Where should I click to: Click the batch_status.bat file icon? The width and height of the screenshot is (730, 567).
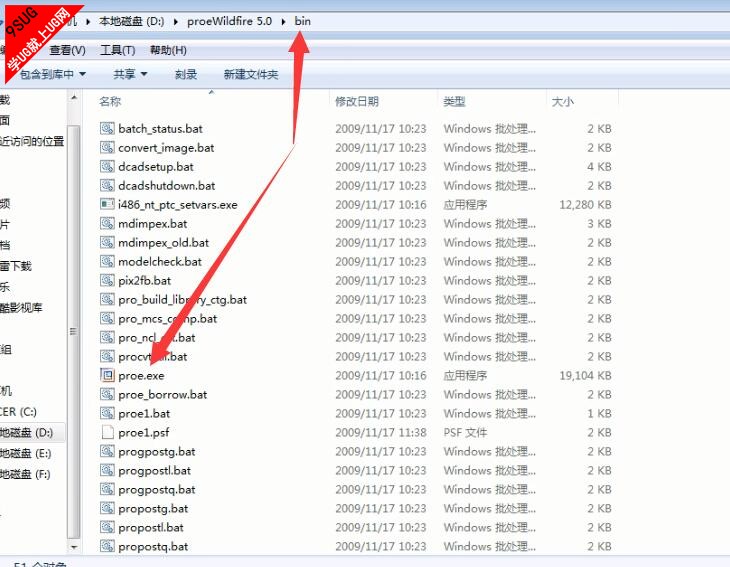107,128
